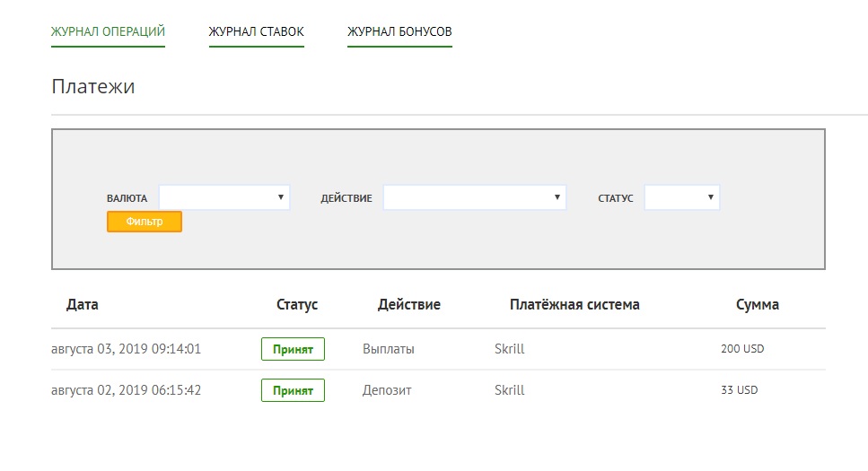Image resolution: width=868 pixels, height=471 pixels.
Task: Click the Принят badge in the Депозит row
Action: click(x=293, y=390)
